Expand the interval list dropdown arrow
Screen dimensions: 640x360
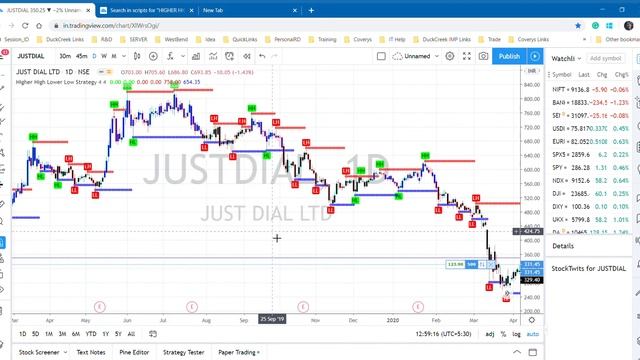click(x=124, y=56)
